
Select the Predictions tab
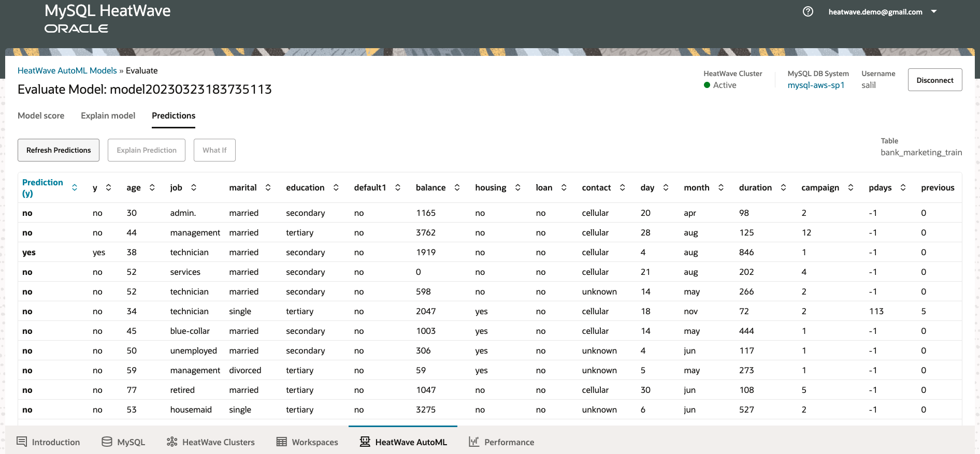[174, 115]
